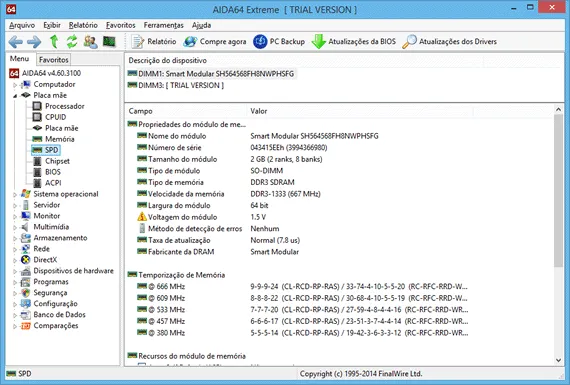Click the vertical scrollbar thumb
The height and width of the screenshot is (385, 570).
tap(558, 191)
